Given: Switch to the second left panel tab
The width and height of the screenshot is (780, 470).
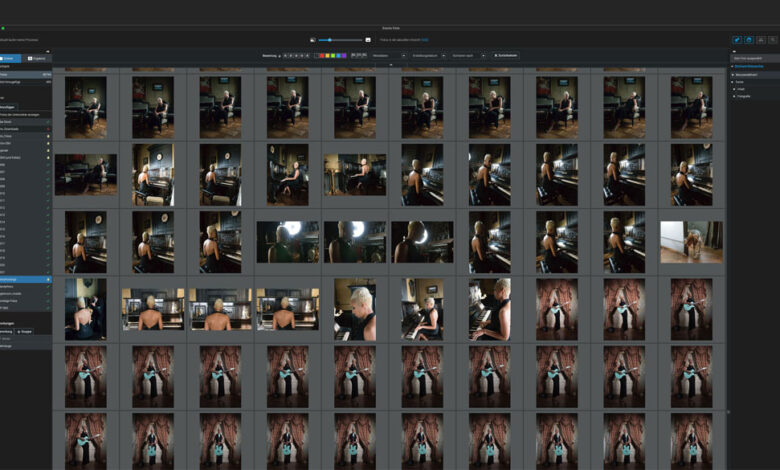Looking at the screenshot, I should tap(38, 59).
